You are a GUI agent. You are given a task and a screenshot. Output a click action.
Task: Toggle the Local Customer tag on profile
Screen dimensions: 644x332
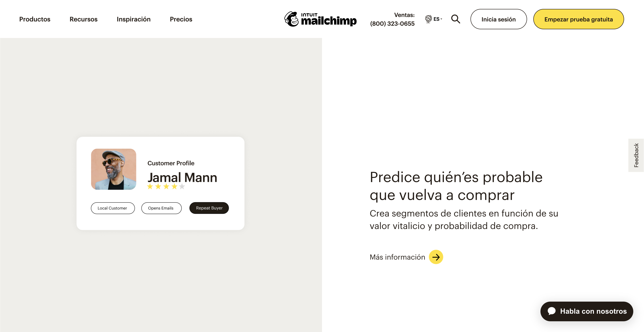click(112, 208)
